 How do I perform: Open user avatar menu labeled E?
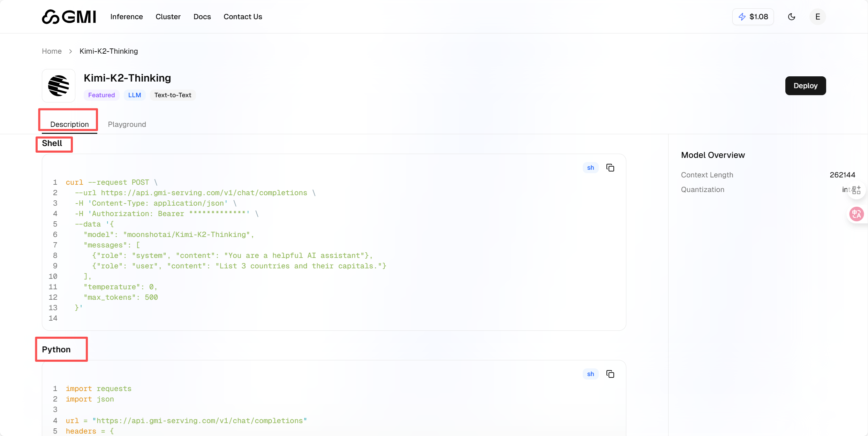[817, 17]
